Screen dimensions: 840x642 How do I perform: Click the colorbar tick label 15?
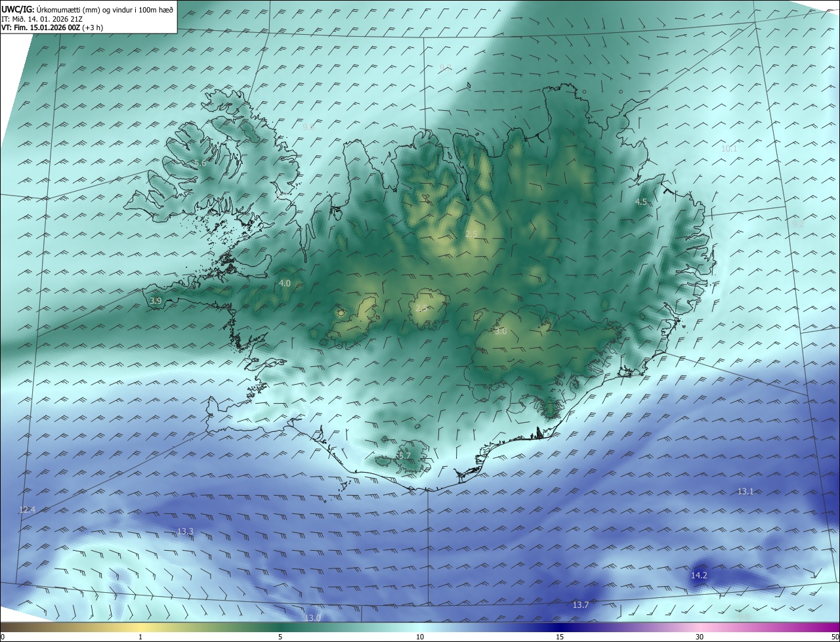pos(560,637)
